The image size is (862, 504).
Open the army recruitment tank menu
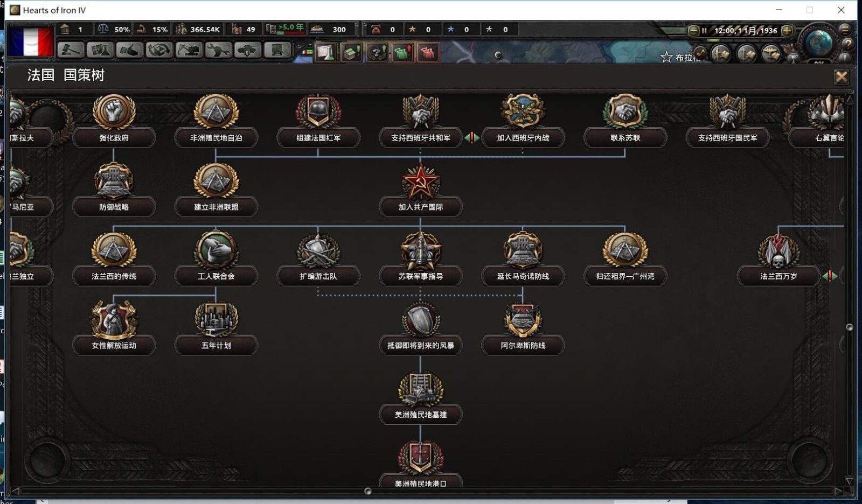point(247,50)
